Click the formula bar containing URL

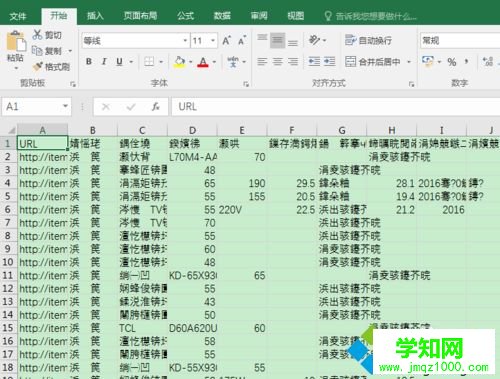[x=336, y=107]
